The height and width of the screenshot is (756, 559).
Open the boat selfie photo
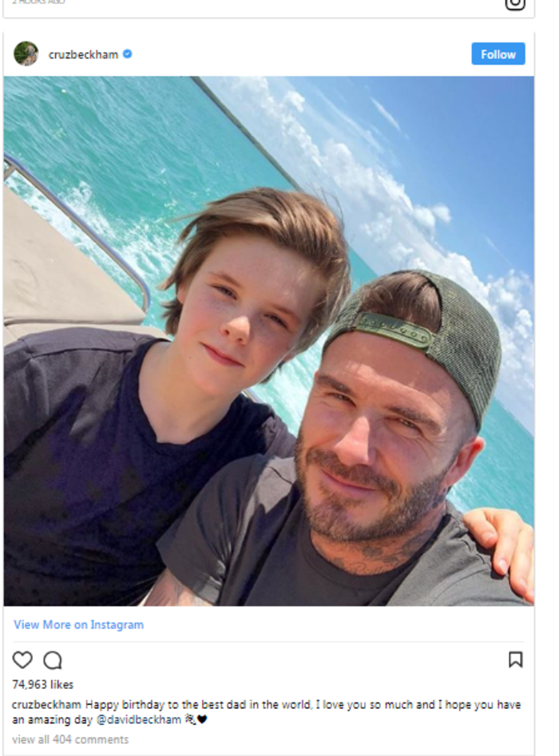tap(268, 341)
